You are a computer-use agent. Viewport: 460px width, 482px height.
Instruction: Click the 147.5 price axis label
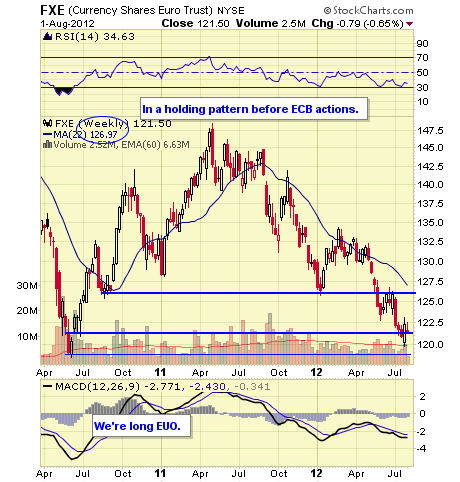tap(430, 130)
